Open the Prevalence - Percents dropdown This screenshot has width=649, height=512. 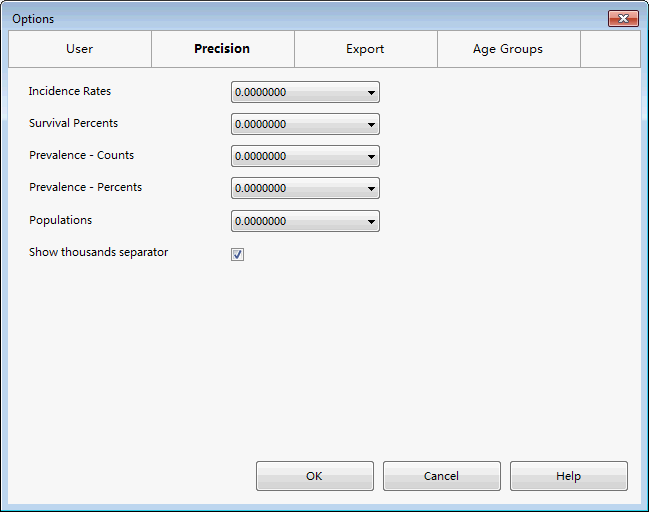click(x=305, y=189)
